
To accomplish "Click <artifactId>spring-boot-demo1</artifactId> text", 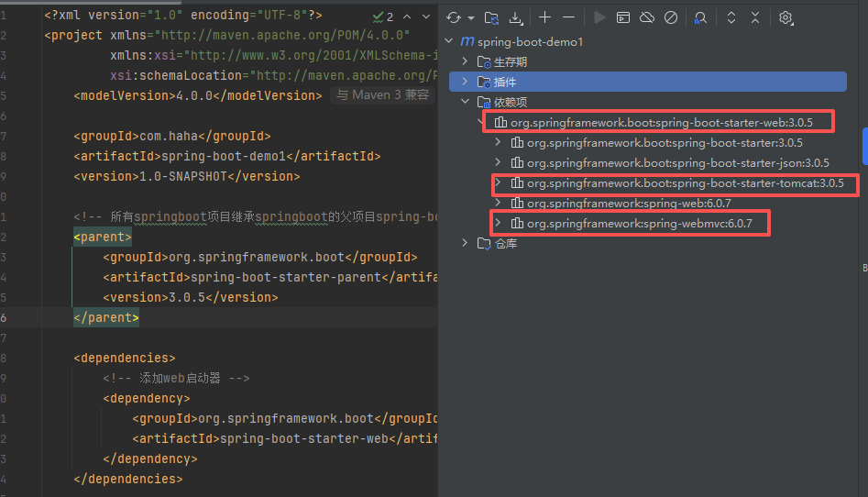I will (x=227, y=156).
